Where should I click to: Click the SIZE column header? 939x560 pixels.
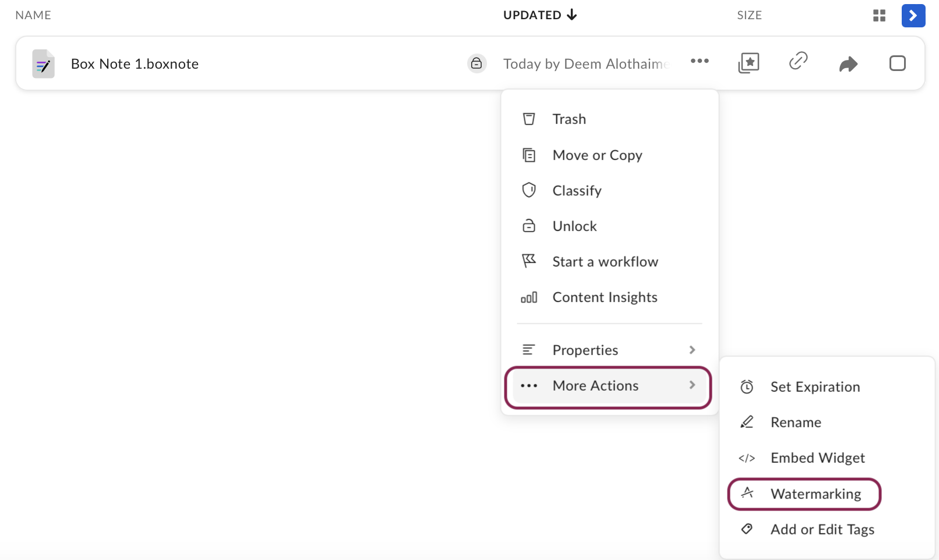(749, 15)
